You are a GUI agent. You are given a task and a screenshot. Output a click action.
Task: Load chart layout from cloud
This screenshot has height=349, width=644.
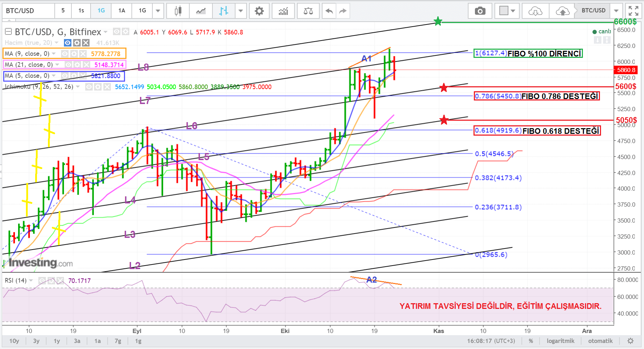535,11
